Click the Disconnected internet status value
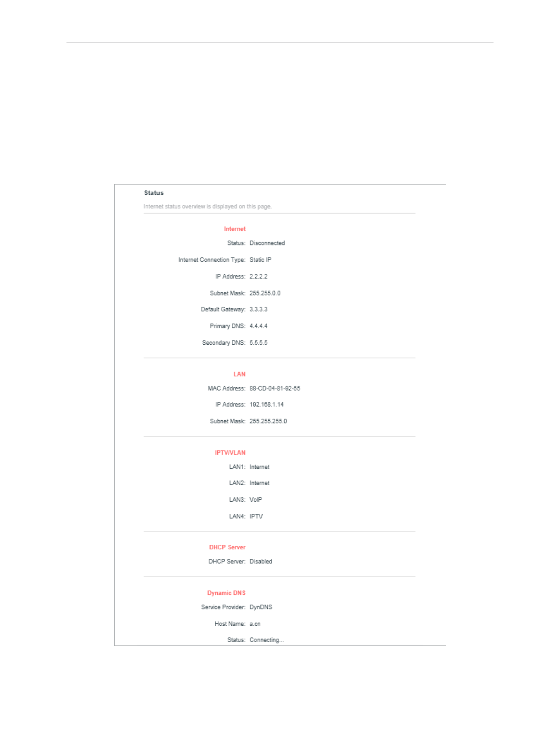 267,243
